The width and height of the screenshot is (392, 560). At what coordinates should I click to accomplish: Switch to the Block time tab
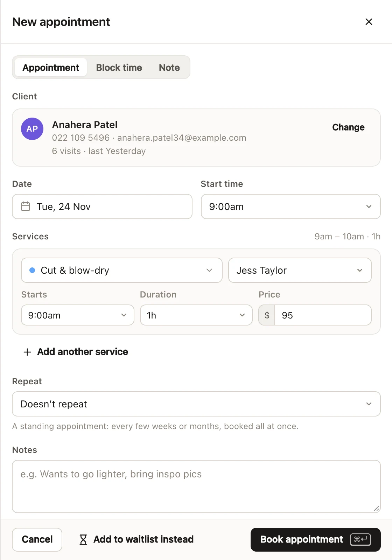pyautogui.click(x=119, y=67)
